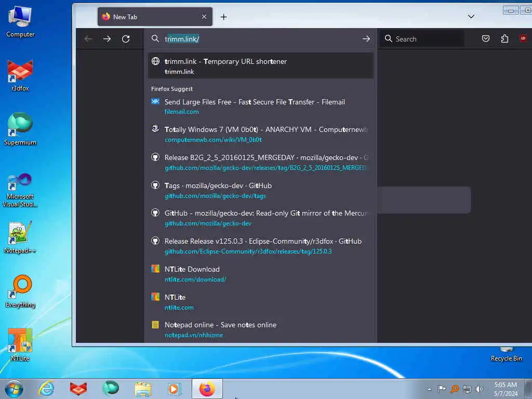
Task: Minimize the Firefox window
Action: (x=511, y=10)
